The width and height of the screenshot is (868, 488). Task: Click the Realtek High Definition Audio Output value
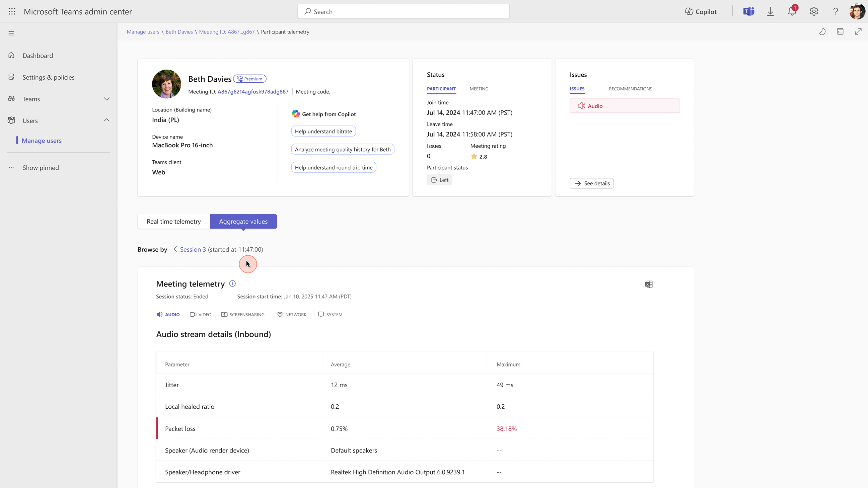(x=397, y=472)
